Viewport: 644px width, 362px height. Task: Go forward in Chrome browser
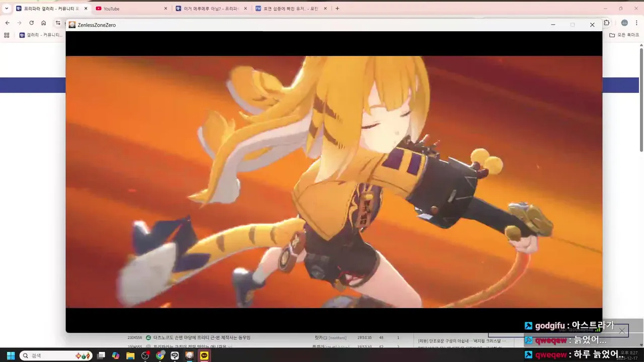pos(19,23)
